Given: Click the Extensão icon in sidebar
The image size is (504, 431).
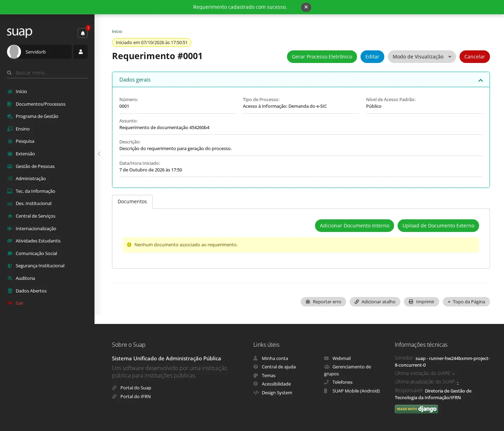Looking at the screenshot, I should click(10, 154).
